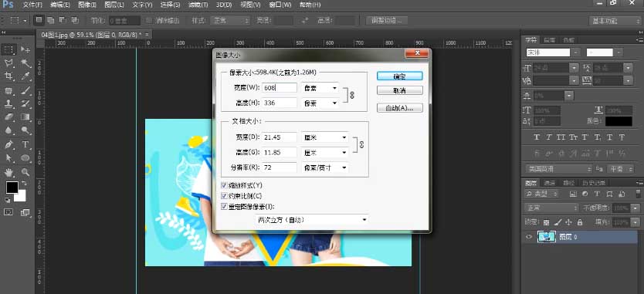
Task: Open the 滤镜(T) menu
Action: (198, 5)
